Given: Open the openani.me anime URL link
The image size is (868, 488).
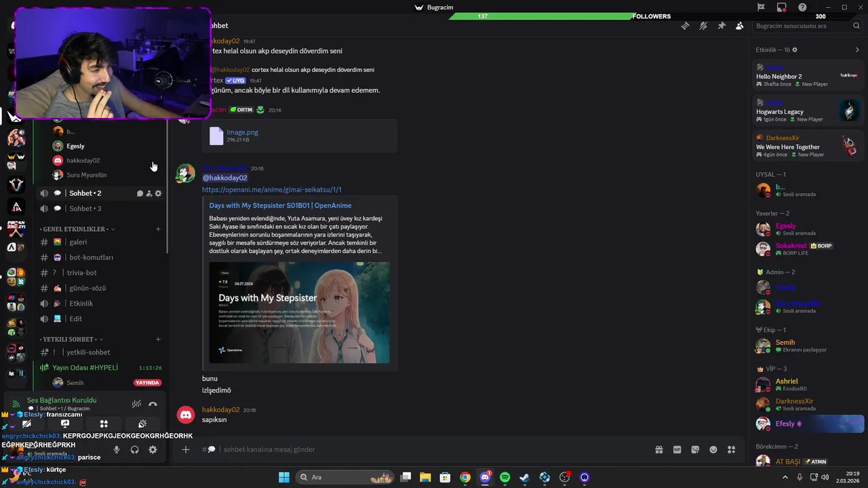Looking at the screenshot, I should click(272, 190).
